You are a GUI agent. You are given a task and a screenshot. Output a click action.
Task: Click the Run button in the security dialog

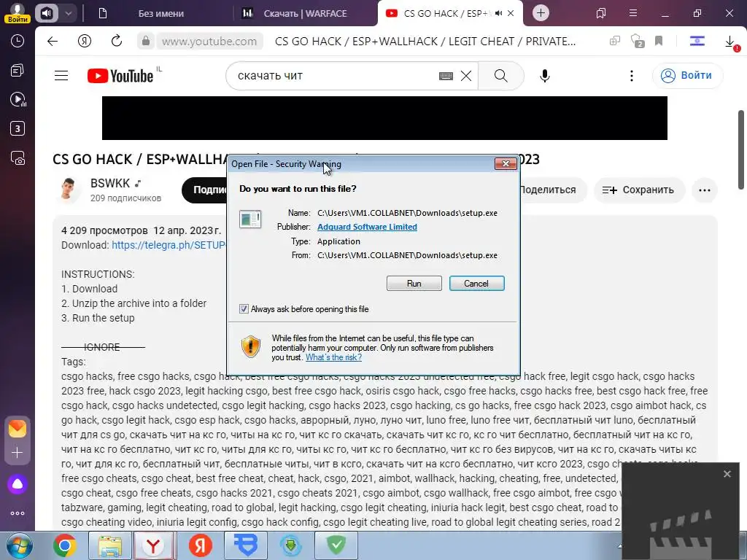(x=414, y=284)
